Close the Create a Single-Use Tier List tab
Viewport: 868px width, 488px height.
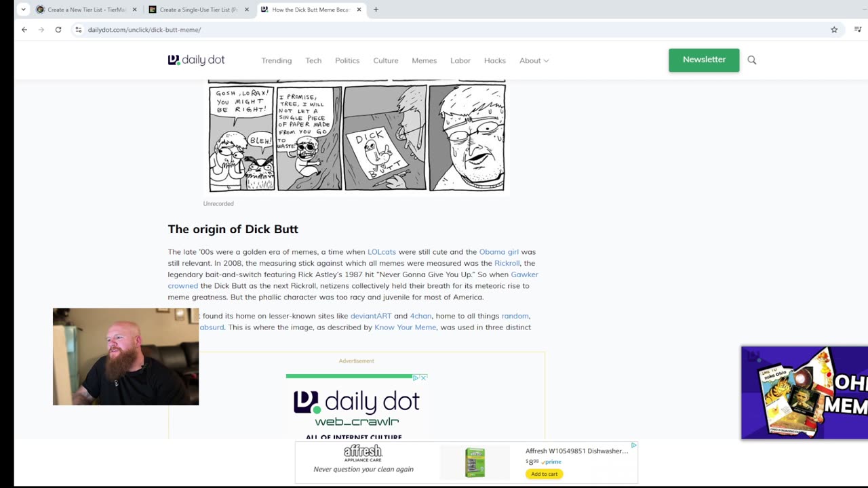point(247,9)
